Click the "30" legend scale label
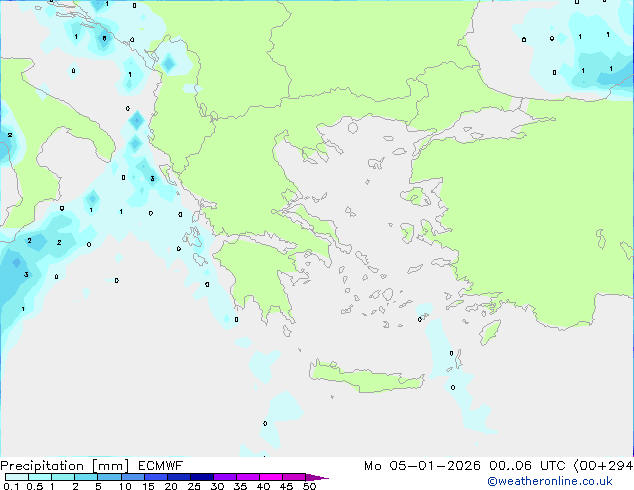The height and width of the screenshot is (490, 634). (217, 486)
